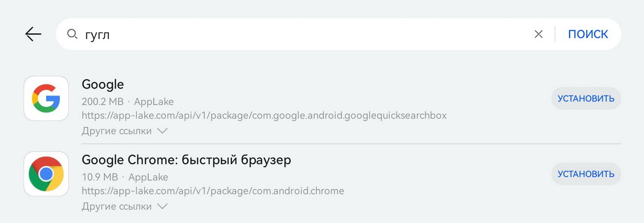Click the googlequicksearchbox package URL
The width and height of the screenshot is (644, 223).
264,115
